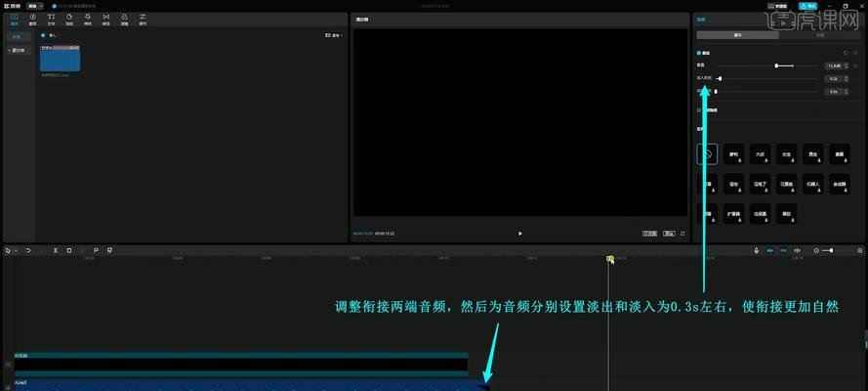Click the timeline zoom-in magnifier icon
The height and width of the screenshot is (391, 868).
(x=859, y=250)
